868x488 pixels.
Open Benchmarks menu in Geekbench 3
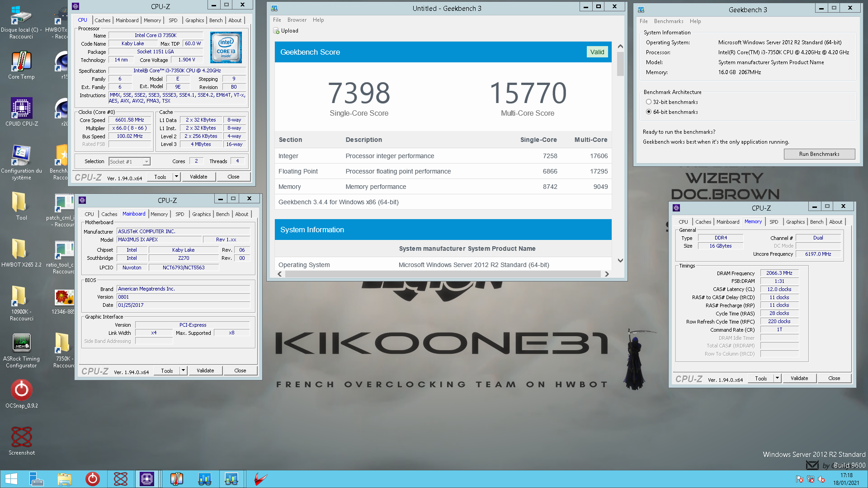click(x=668, y=21)
